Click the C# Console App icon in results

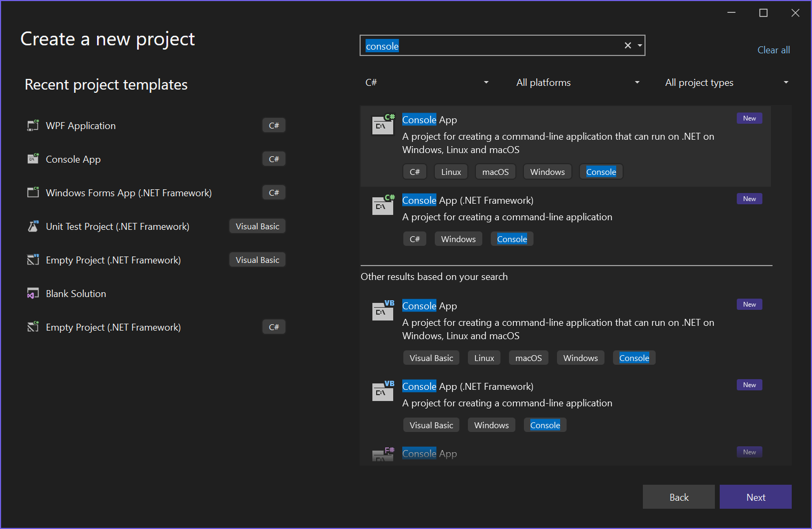coord(383,124)
